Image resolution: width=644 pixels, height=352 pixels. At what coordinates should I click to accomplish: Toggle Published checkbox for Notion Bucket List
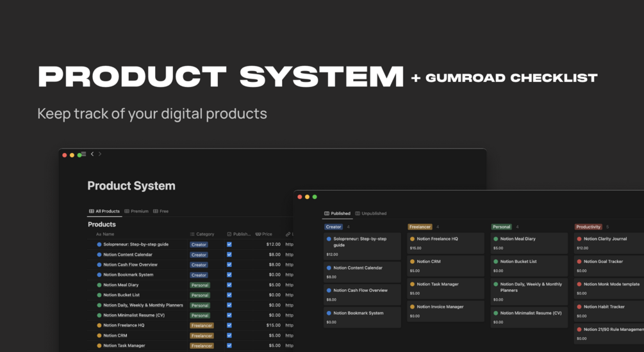229,295
